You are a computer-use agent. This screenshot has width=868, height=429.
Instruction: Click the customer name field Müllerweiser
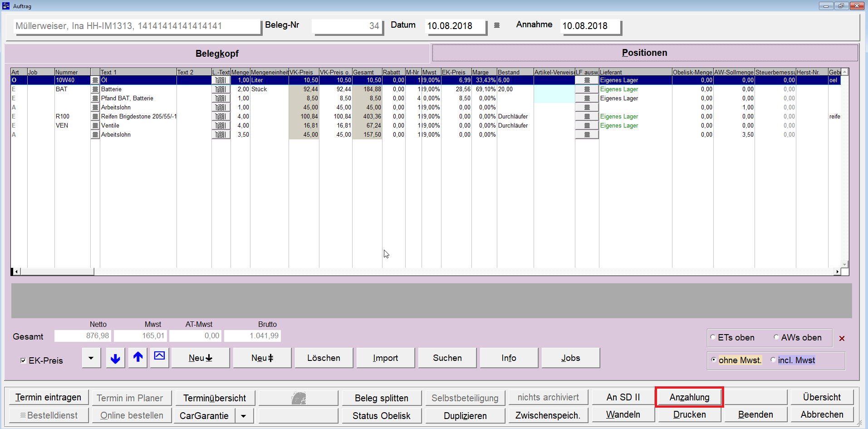(x=137, y=26)
